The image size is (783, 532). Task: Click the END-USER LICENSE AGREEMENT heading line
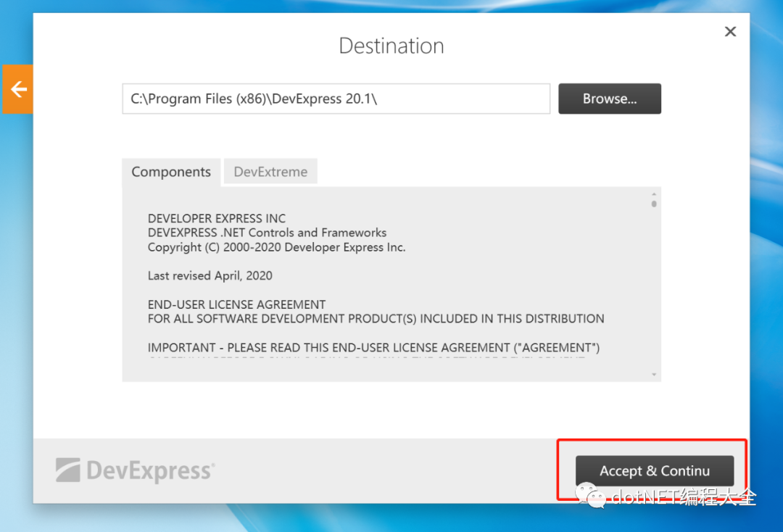[x=236, y=304]
